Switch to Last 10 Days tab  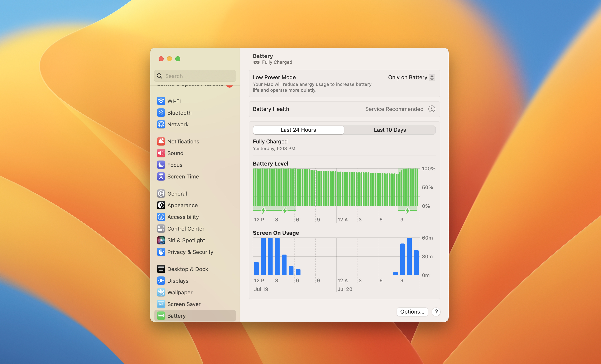pos(390,130)
